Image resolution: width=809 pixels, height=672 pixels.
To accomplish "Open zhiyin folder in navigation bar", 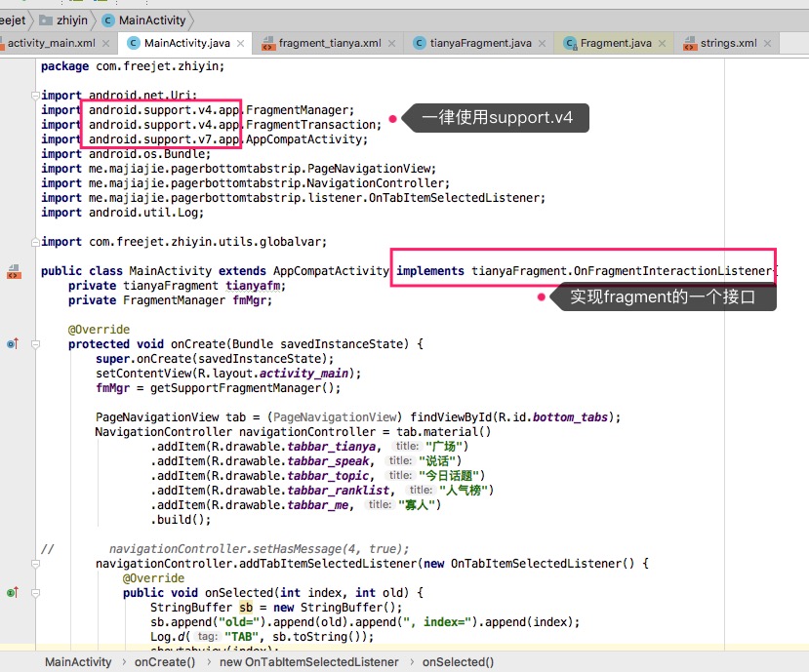I will (64, 20).
